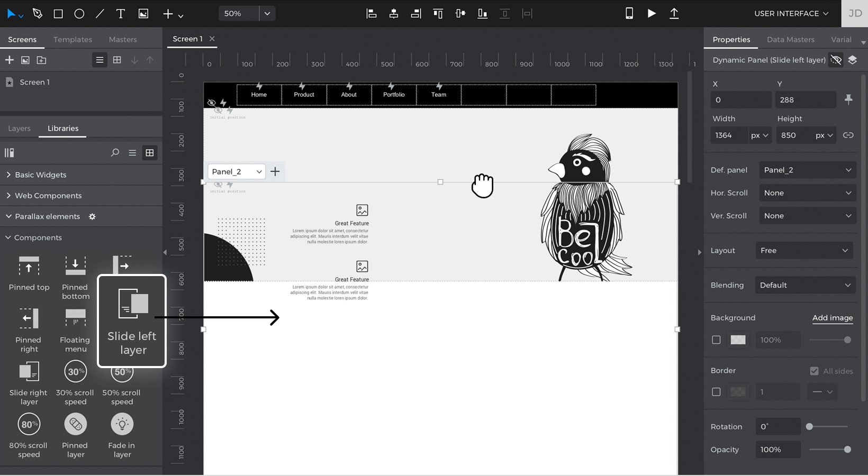This screenshot has width=868, height=476.
Task: Open Parallax elements settings gear
Action: [x=92, y=217]
